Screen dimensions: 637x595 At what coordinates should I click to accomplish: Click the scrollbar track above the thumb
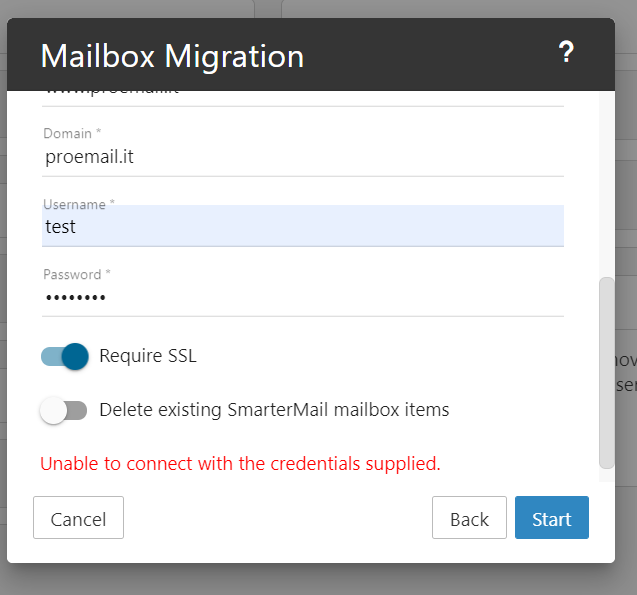click(x=606, y=180)
